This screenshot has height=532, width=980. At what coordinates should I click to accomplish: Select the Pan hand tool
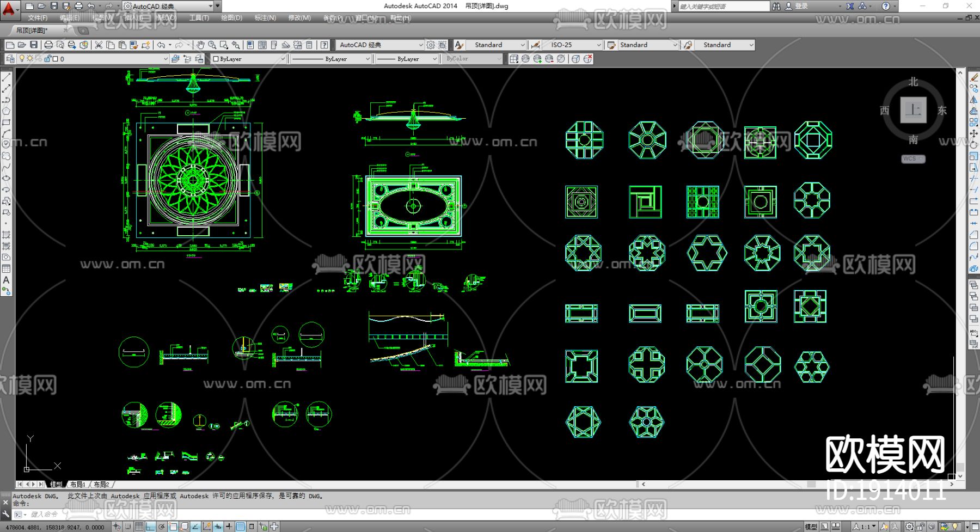(200, 45)
